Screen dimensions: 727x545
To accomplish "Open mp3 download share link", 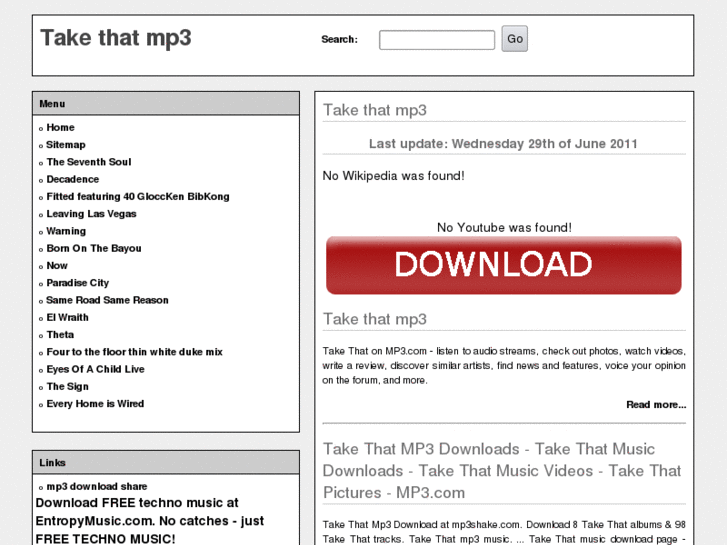I will [97, 487].
